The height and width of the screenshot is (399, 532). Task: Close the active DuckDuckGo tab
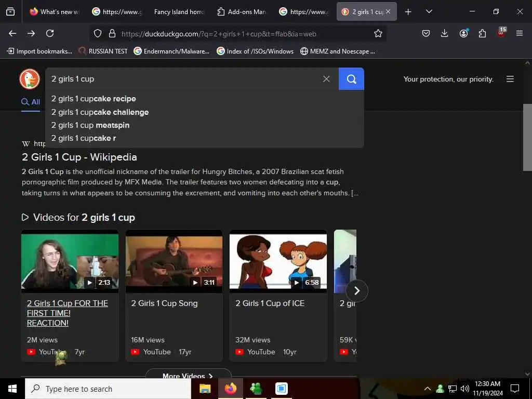[x=388, y=11]
